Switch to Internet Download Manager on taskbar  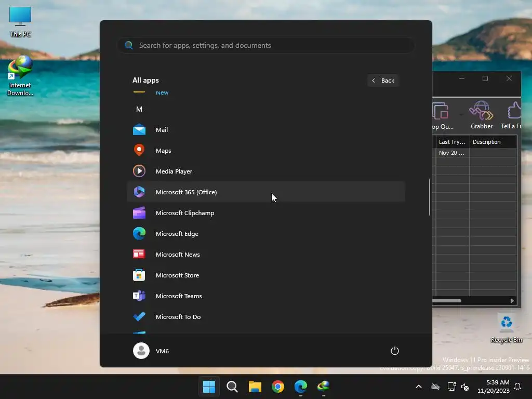pyautogui.click(x=323, y=387)
